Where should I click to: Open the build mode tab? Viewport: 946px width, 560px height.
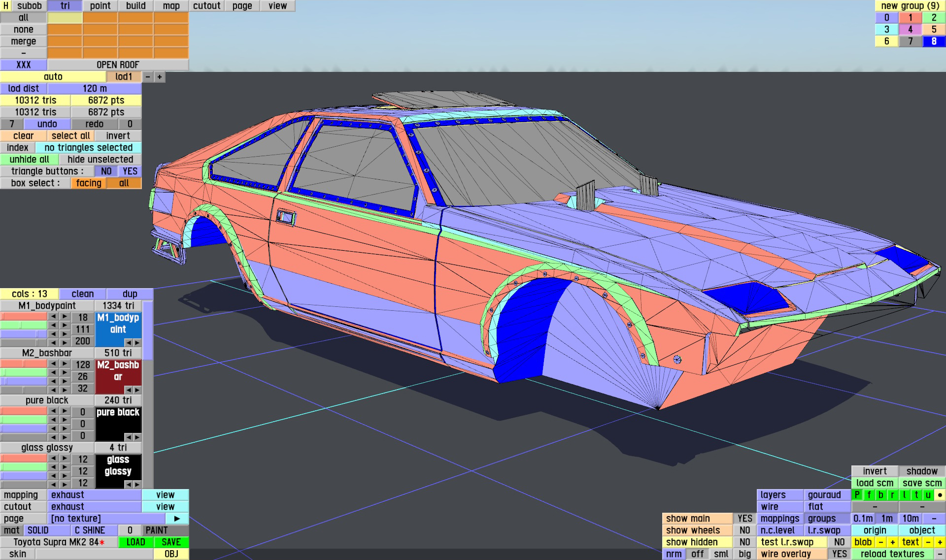click(x=135, y=6)
